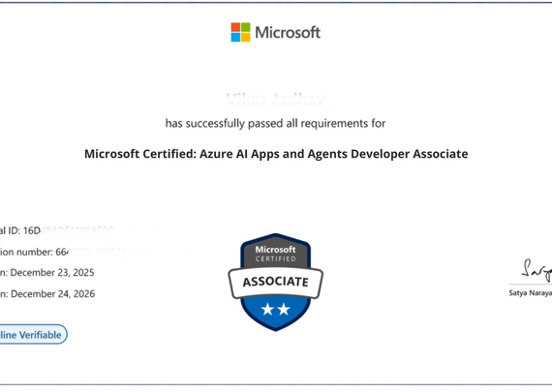The height and width of the screenshot is (392, 552).
Task: Click the Microsoft four-square logo
Action: 240,32
